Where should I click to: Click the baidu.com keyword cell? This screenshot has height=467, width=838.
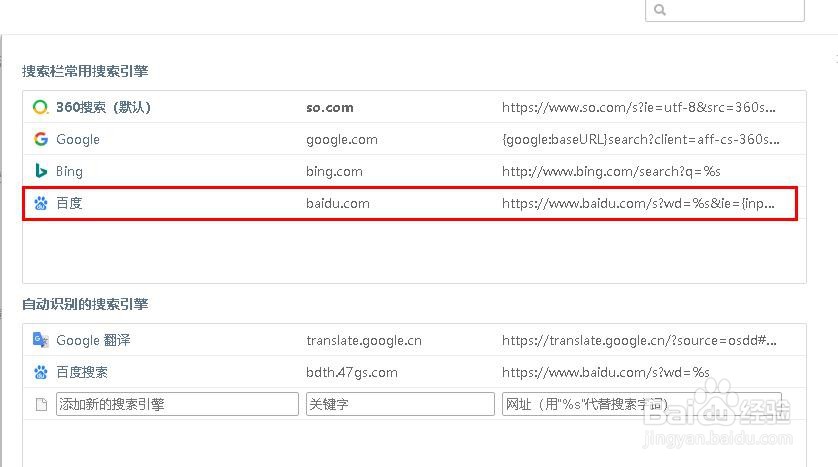coord(338,204)
